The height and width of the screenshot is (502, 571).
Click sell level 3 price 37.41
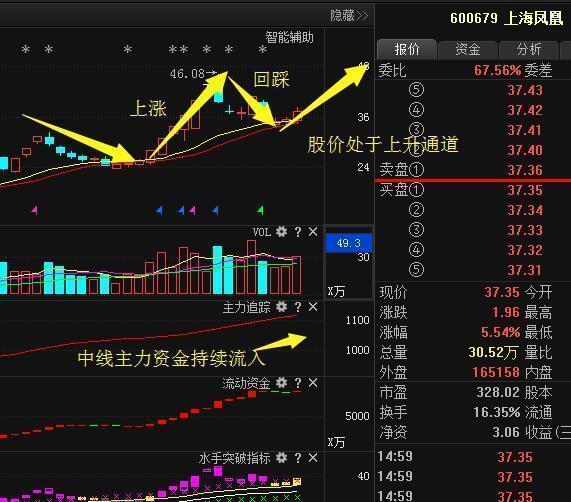click(x=525, y=130)
